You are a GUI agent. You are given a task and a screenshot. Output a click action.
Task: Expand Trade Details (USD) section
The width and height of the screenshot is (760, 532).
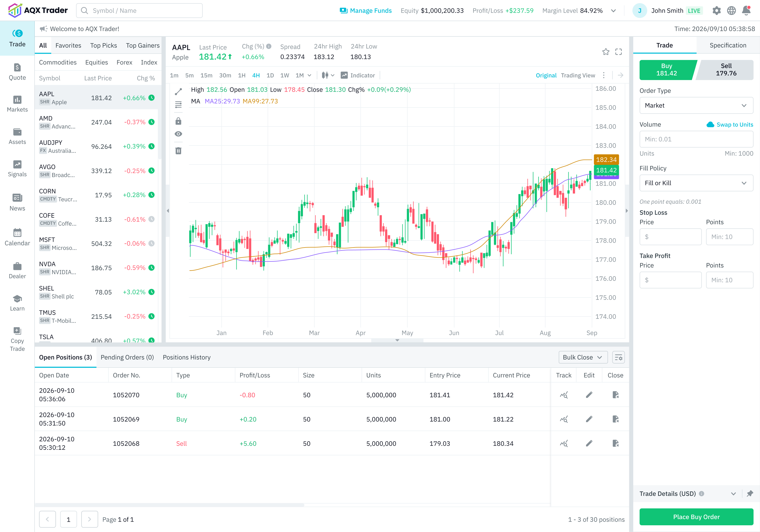[x=733, y=494]
